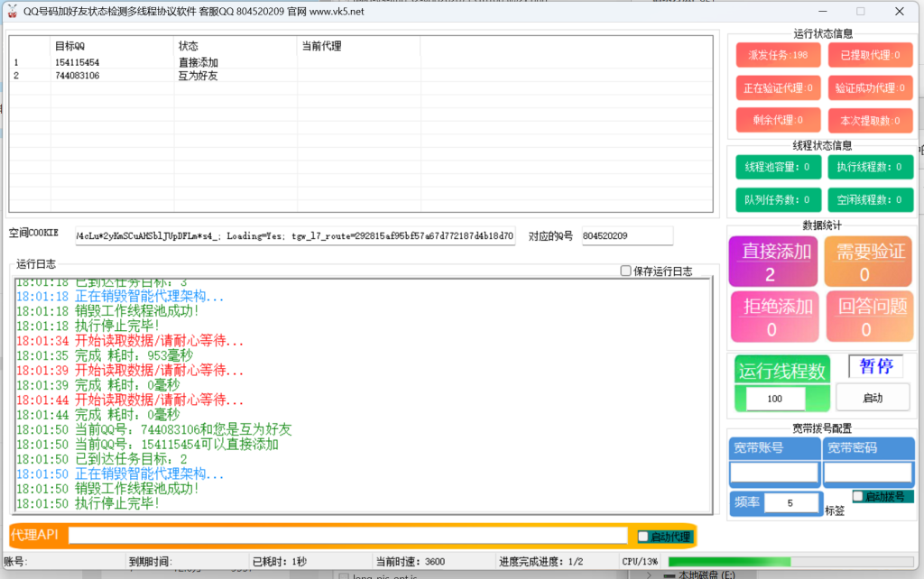This screenshot has height=579, width=924.
Task: Click the 当前代理 column header
Action: (358, 46)
